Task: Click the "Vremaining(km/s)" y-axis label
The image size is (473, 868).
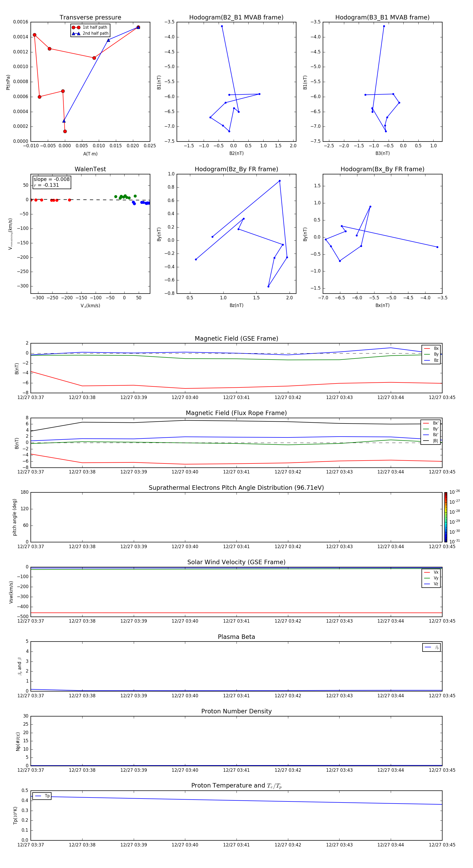Action: (10, 234)
